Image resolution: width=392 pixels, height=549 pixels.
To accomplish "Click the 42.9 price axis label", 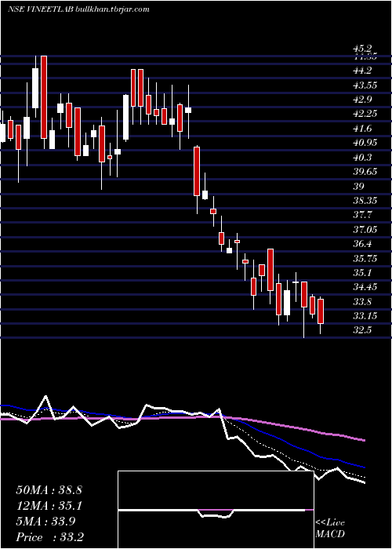I will (363, 100).
